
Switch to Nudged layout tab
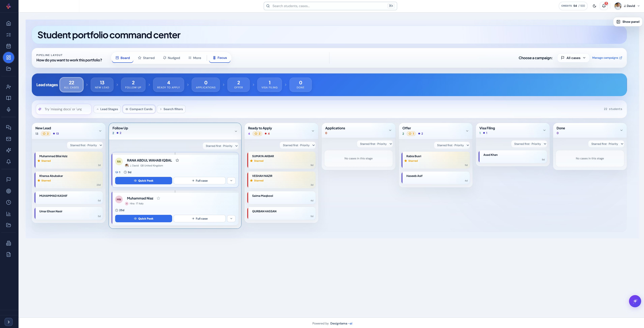(x=171, y=58)
